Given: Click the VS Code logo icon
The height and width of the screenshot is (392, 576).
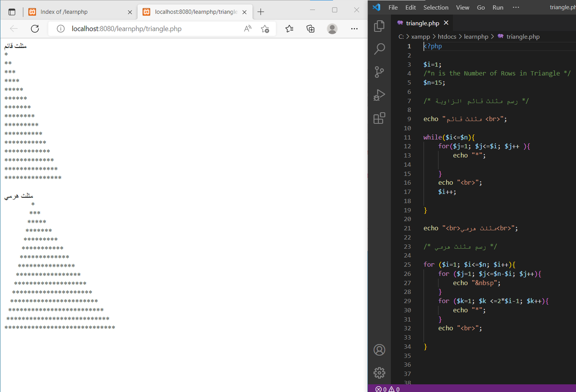Looking at the screenshot, I should [x=376, y=7].
